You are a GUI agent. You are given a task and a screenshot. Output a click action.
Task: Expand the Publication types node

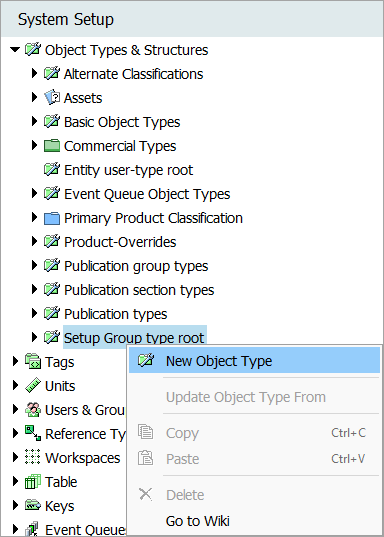34,313
